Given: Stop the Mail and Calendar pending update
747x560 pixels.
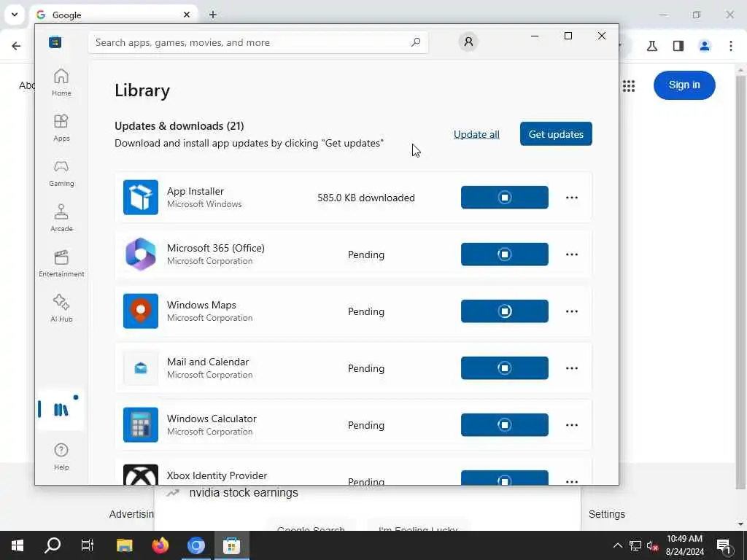Looking at the screenshot, I should [x=505, y=368].
